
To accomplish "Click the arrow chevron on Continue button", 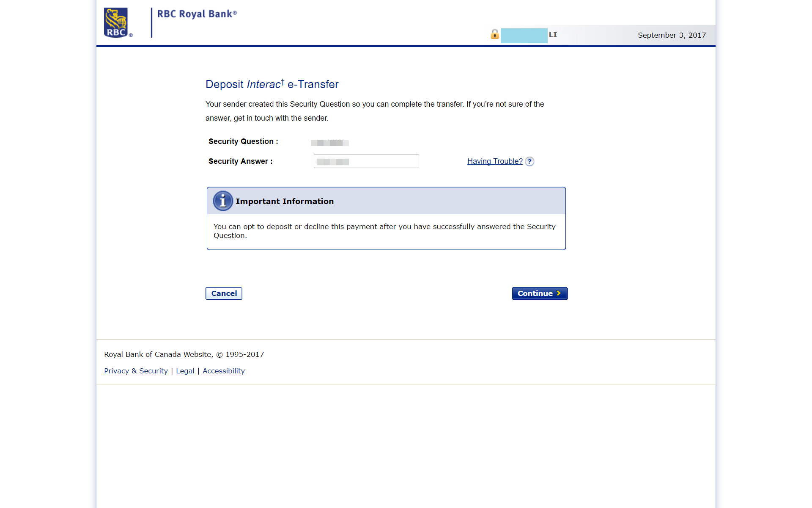I will pos(559,293).
